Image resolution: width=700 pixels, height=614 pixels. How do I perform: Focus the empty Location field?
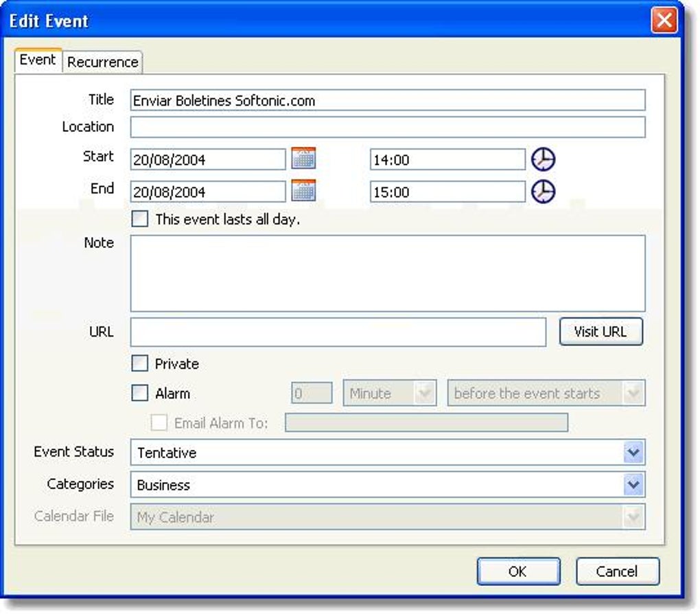(388, 127)
